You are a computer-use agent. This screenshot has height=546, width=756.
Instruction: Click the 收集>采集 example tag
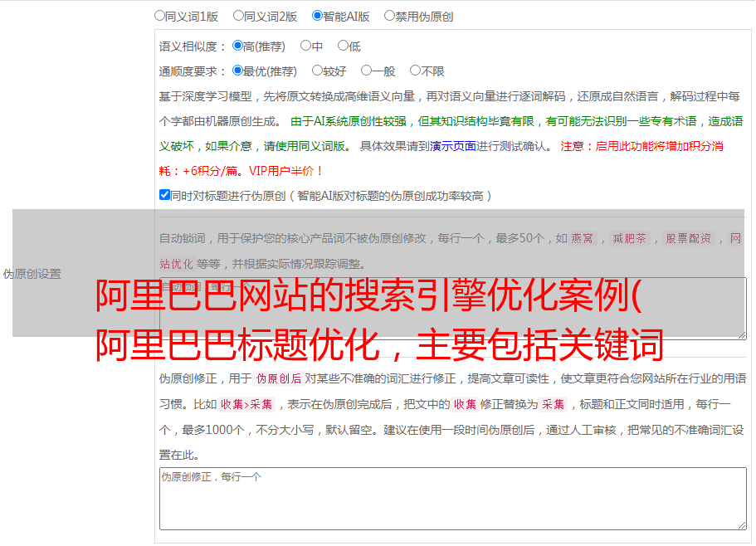(246, 404)
